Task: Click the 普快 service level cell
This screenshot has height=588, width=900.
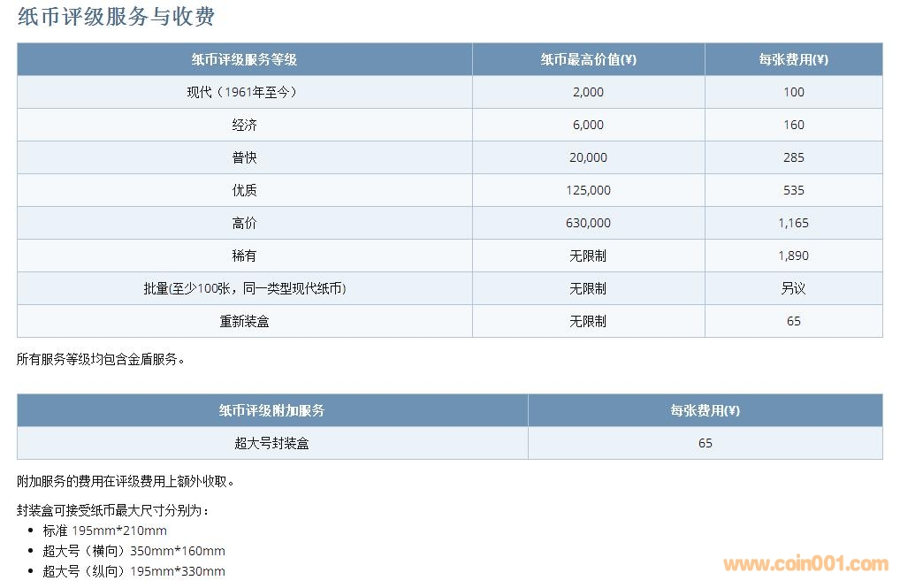Action: 244,157
